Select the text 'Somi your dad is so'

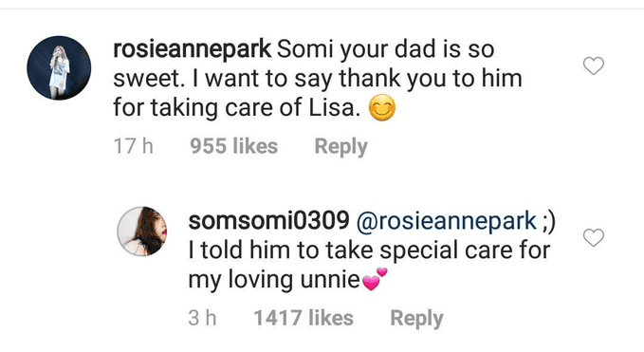(385, 50)
